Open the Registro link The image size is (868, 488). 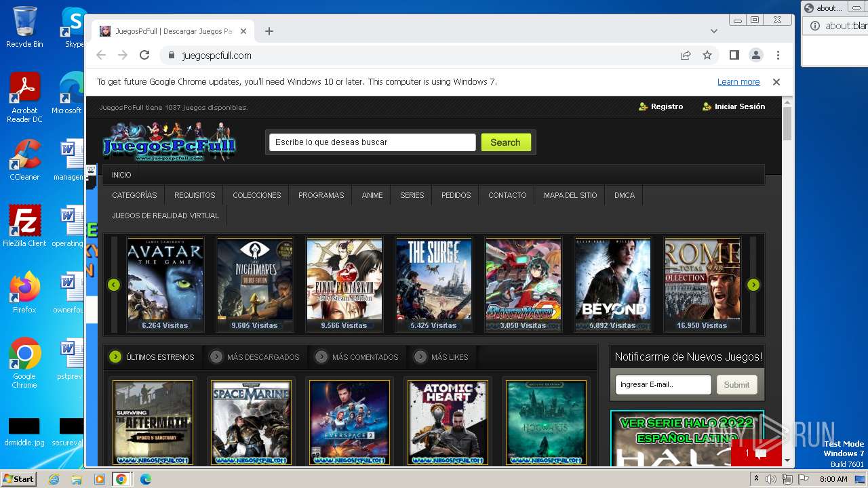[x=661, y=106]
